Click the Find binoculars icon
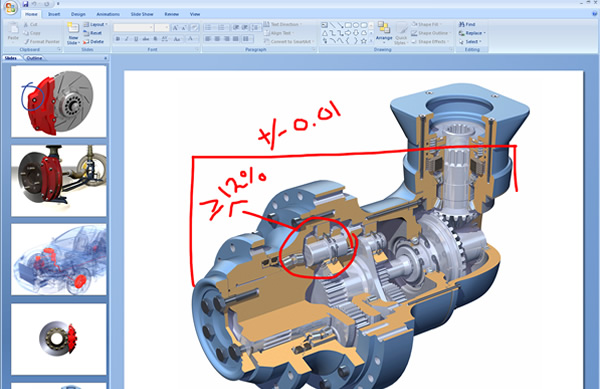600x389 pixels. 461,24
